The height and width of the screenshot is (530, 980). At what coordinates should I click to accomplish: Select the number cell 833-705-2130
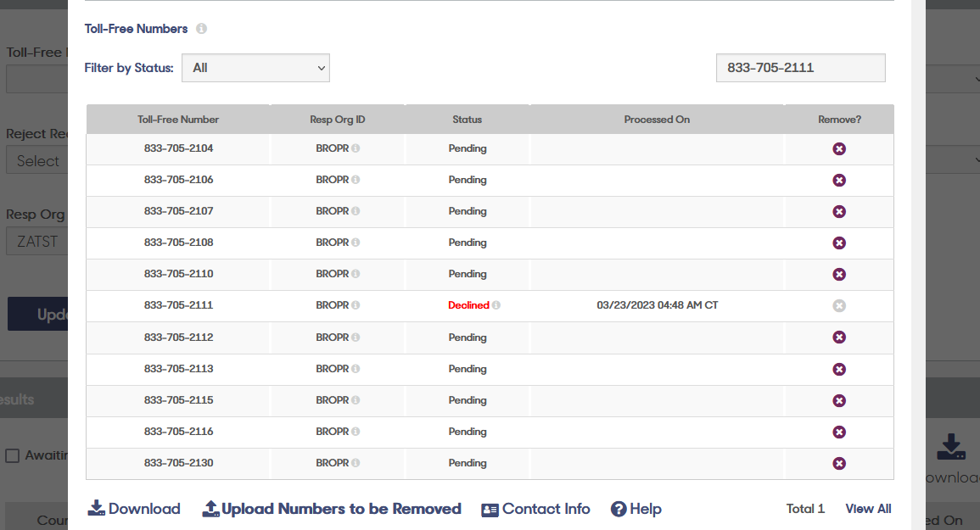point(178,462)
